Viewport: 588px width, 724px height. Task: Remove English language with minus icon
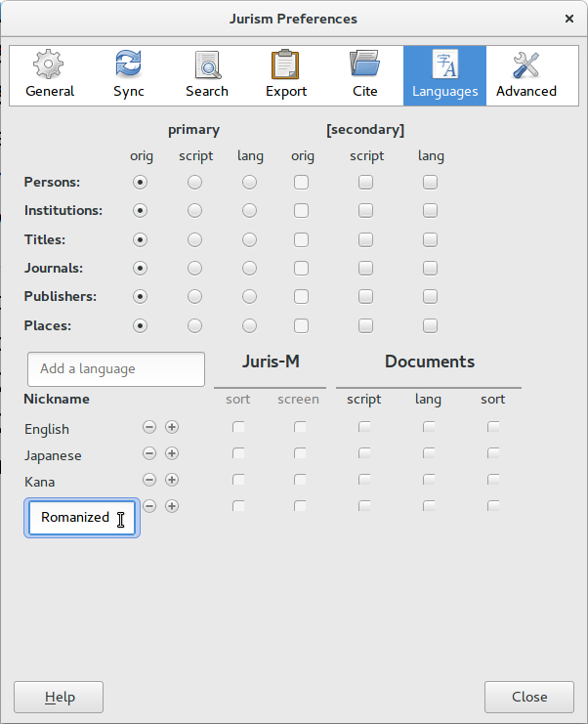tap(149, 427)
